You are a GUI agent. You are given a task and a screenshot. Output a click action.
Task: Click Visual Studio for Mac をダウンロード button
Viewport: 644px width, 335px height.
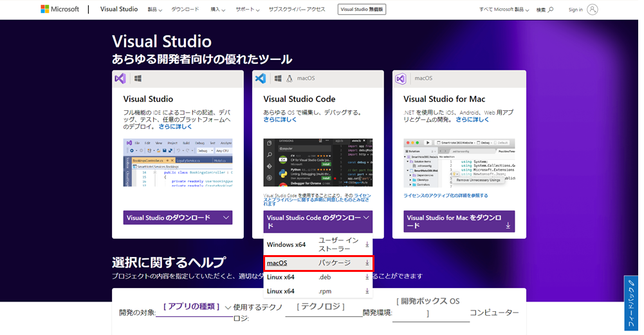coord(459,222)
